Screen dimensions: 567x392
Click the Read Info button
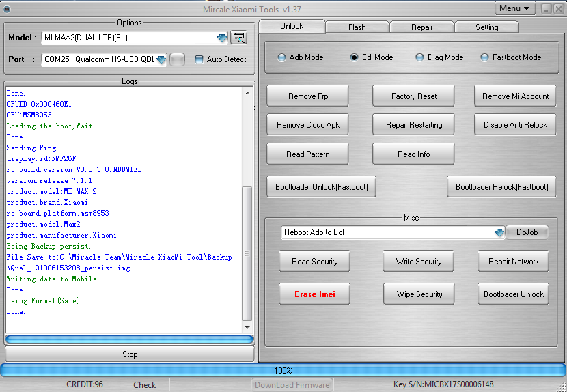point(414,154)
